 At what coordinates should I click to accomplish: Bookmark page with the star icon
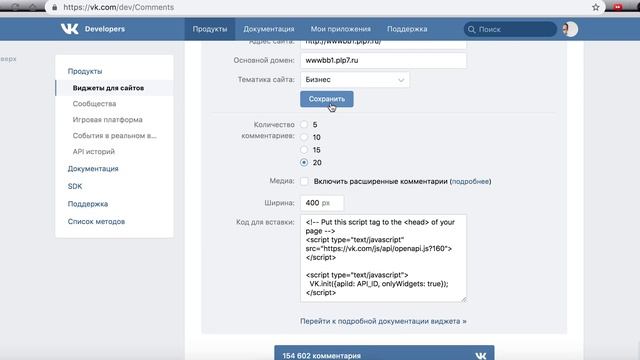[x=596, y=7]
